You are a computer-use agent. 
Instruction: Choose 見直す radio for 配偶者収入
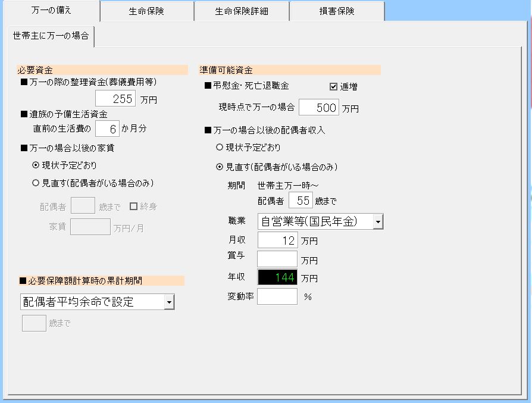(220, 167)
